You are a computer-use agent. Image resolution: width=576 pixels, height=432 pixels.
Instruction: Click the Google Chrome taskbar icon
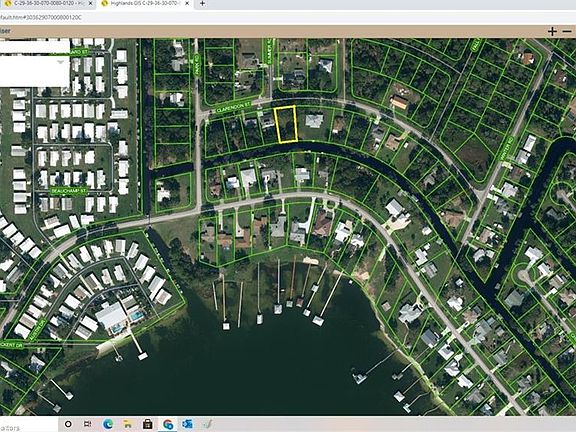click(x=168, y=425)
